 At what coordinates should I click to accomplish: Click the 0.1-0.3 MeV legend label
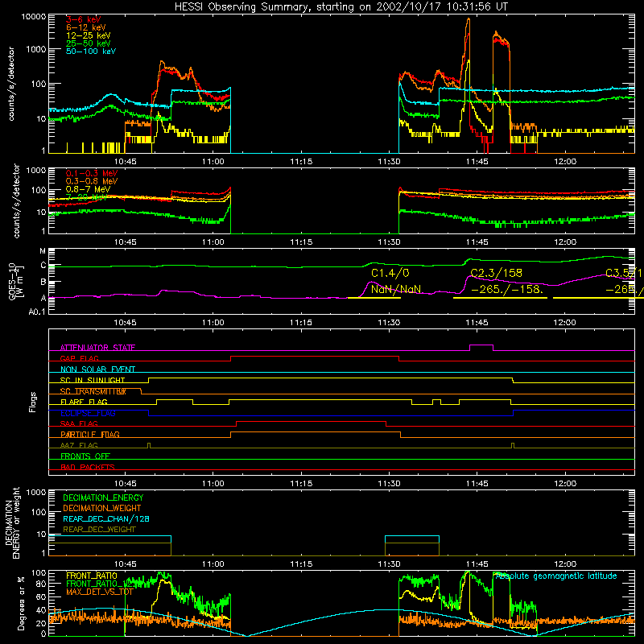92,173
